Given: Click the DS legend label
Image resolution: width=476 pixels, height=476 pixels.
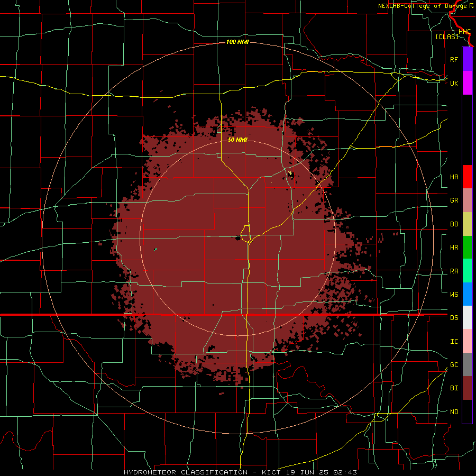Looking at the screenshot, I should [454, 318].
